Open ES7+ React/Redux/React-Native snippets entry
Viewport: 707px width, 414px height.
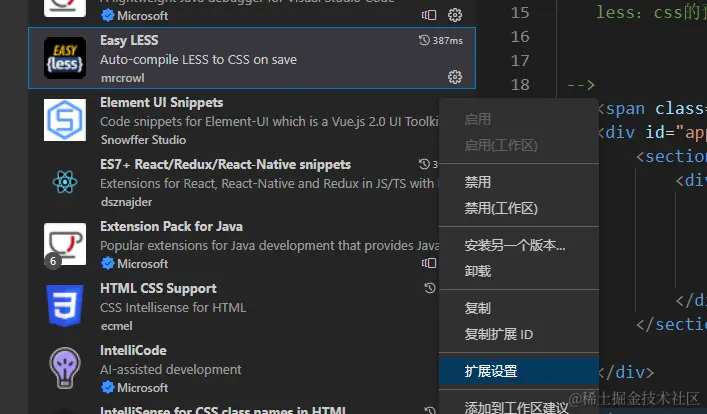point(233,182)
